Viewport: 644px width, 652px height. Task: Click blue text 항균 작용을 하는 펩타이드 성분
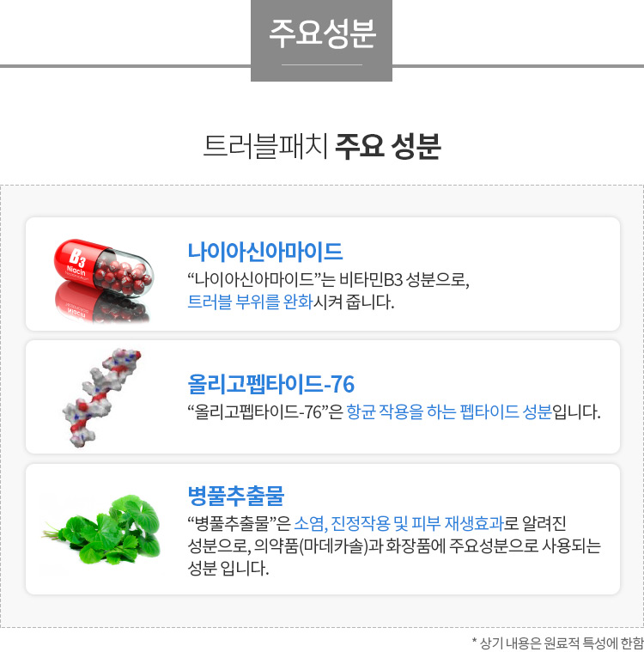(x=449, y=411)
